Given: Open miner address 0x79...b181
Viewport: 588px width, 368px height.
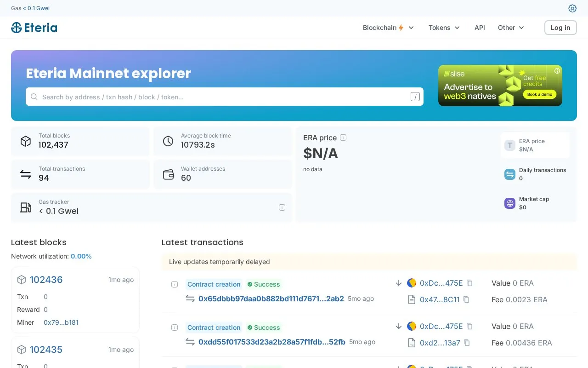Looking at the screenshot, I should pos(61,322).
